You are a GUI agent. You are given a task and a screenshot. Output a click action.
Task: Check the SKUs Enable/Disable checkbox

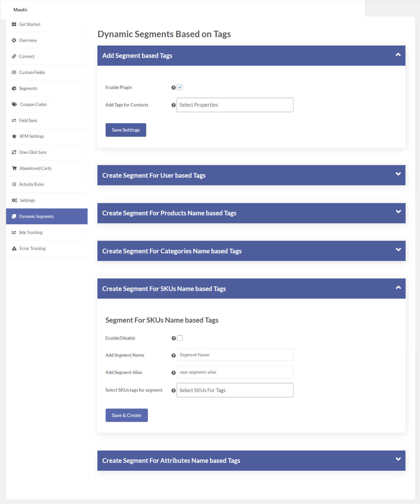(x=180, y=338)
